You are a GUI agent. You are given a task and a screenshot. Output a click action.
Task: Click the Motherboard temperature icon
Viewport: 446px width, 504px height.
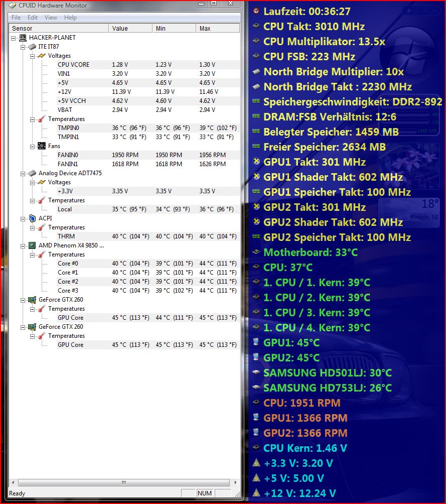[256, 251]
